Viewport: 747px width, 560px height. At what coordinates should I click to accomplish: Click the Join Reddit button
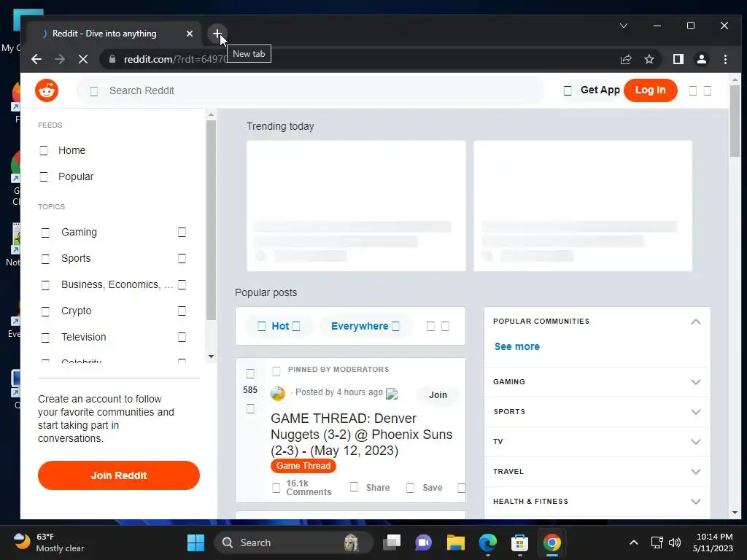(119, 475)
